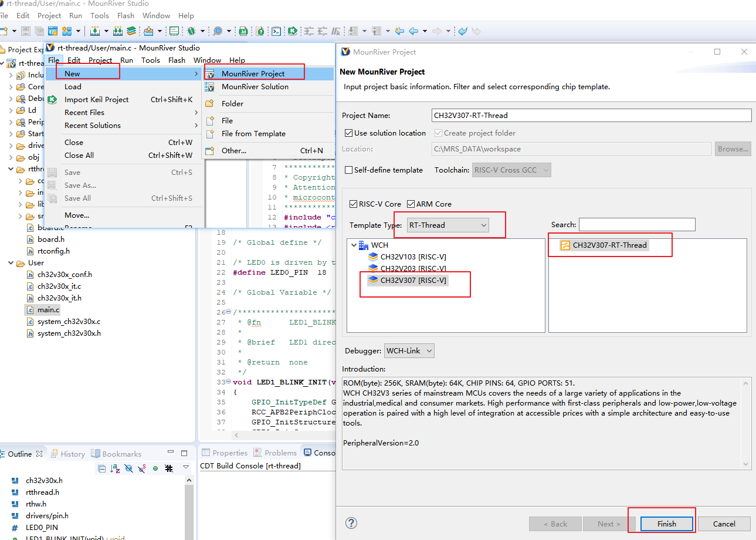Open the Outline view menu triangle
This screenshot has width=756, height=540.
pos(186,468)
